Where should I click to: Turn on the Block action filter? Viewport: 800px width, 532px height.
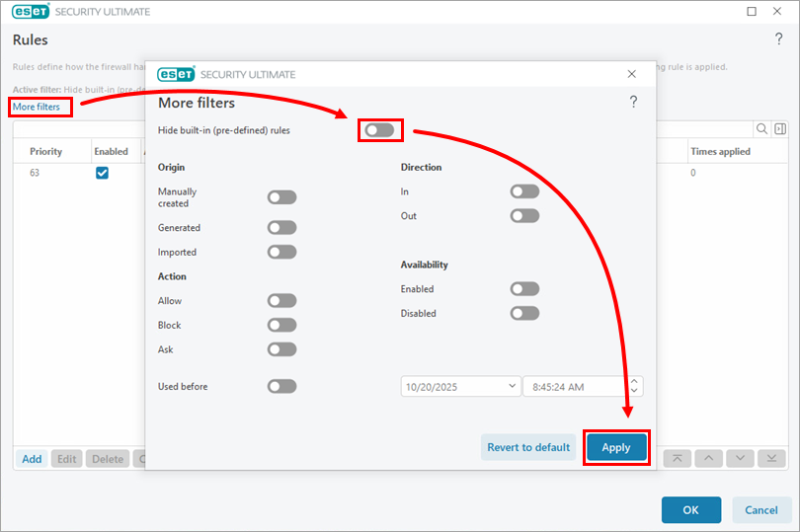(281, 325)
